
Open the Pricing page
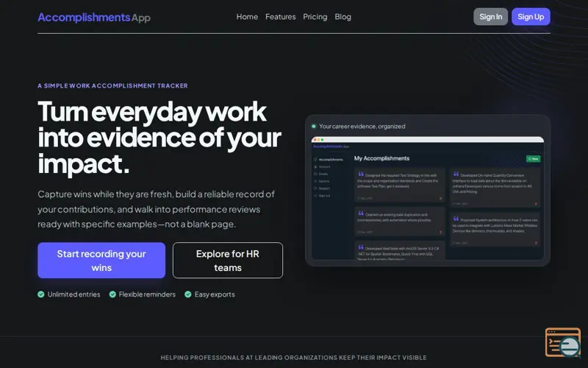point(315,17)
